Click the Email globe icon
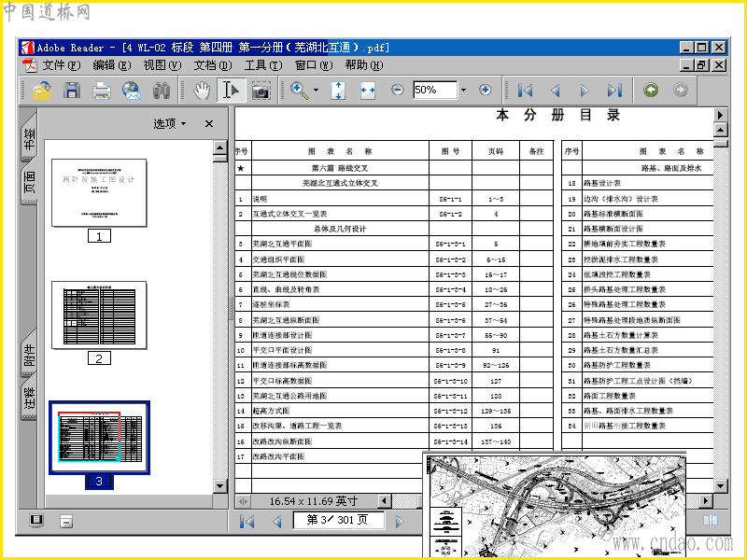The image size is (747, 560). [132, 90]
